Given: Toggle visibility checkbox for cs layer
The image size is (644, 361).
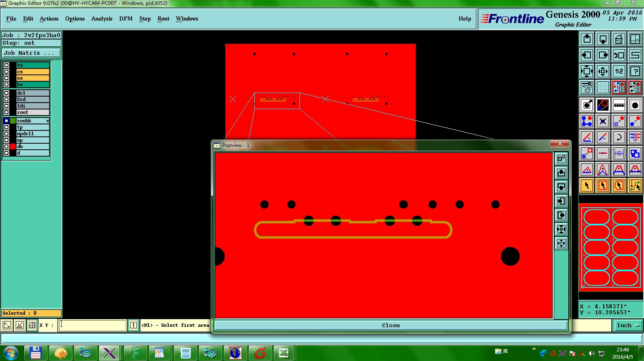Looking at the screenshot, I should tap(6, 72).
